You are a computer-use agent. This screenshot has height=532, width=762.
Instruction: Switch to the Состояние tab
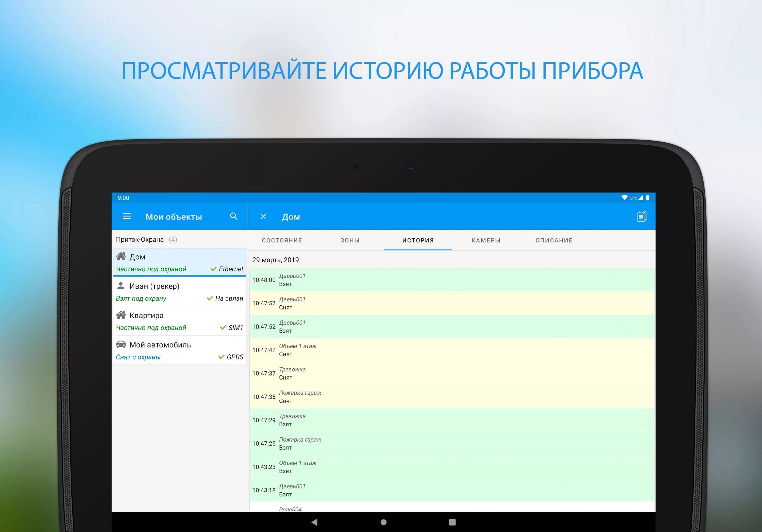(x=282, y=240)
